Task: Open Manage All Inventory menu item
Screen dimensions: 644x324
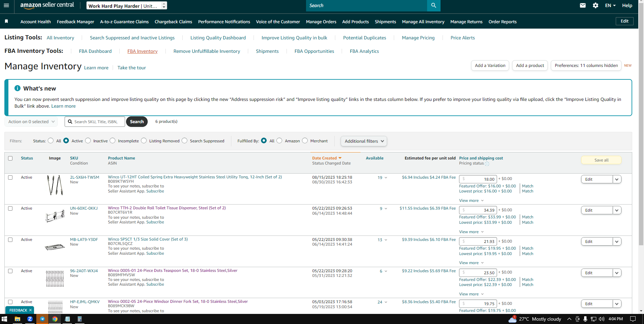Action: tap(423, 22)
